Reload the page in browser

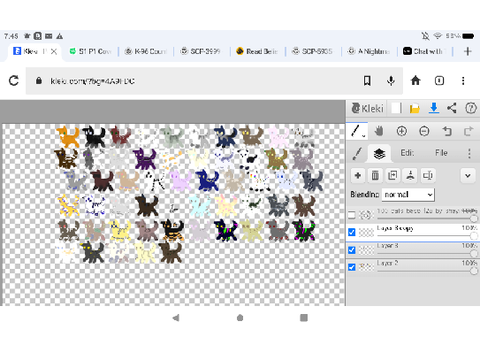(14, 81)
